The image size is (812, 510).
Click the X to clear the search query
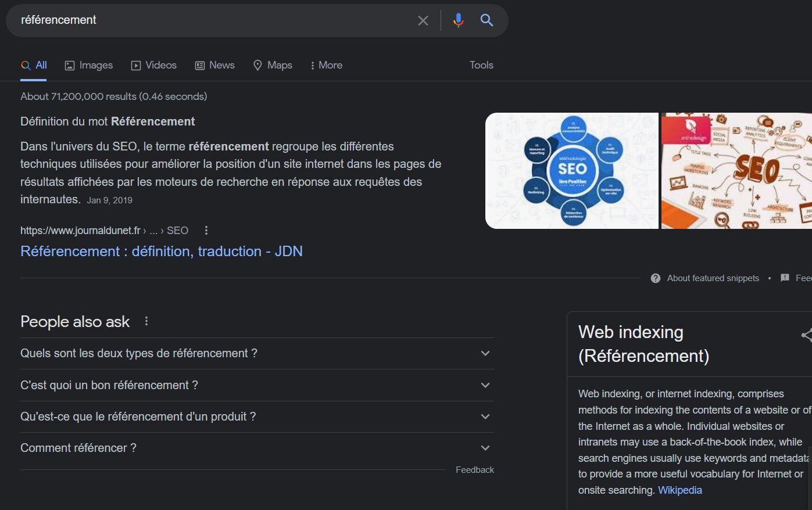[423, 20]
